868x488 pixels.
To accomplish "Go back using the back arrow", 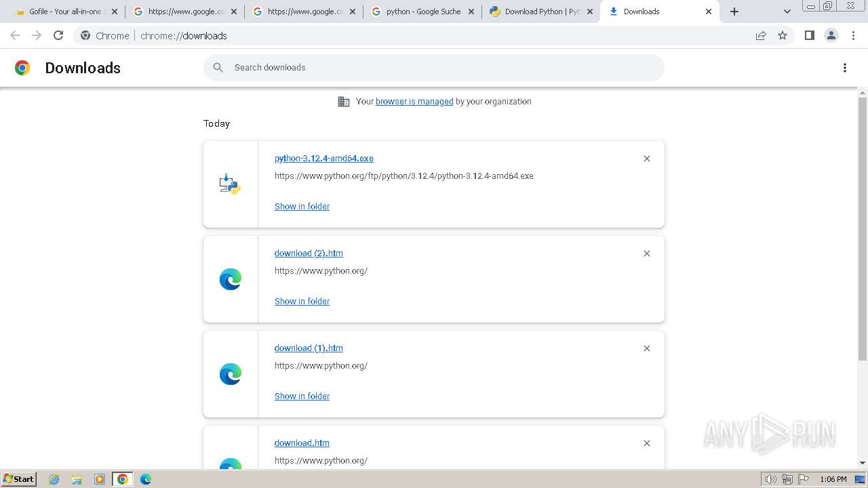I will pyautogui.click(x=15, y=35).
